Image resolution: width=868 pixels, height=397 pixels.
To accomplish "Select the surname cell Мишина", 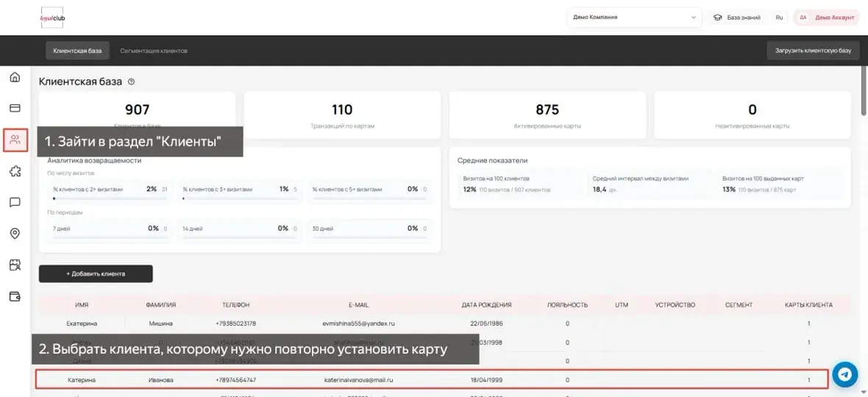I will [x=160, y=323].
